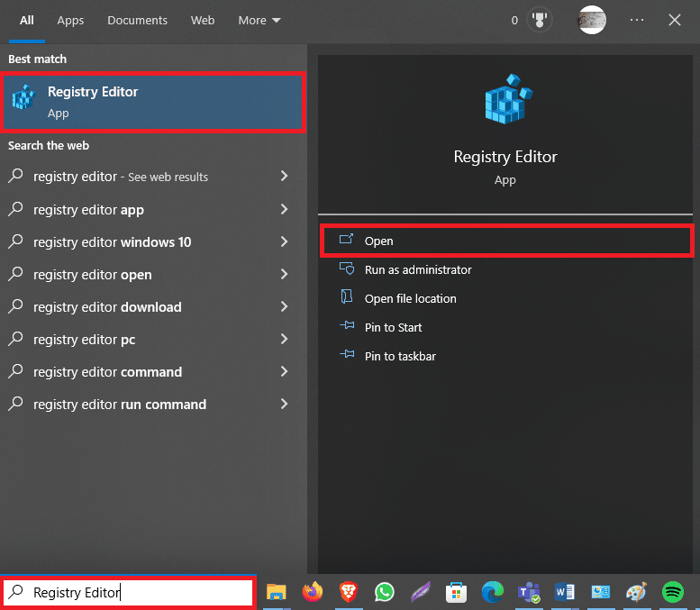The width and height of the screenshot is (700, 610).
Task: Expand 'registry editor windows 10' suggestion arrow
Action: pos(284,241)
